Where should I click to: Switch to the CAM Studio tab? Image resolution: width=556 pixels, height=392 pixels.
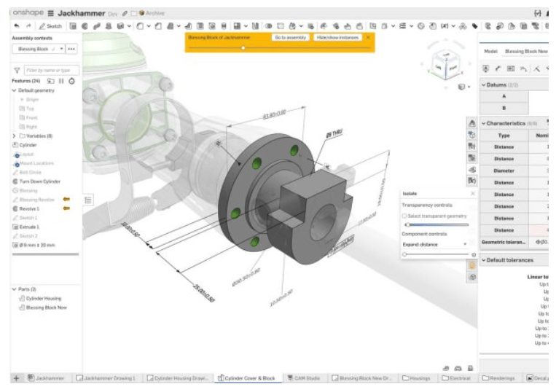305,378
